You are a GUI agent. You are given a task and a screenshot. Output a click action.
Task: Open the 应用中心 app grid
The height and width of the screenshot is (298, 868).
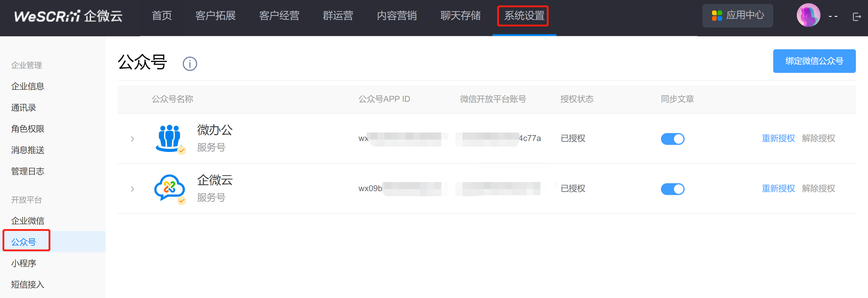737,15
